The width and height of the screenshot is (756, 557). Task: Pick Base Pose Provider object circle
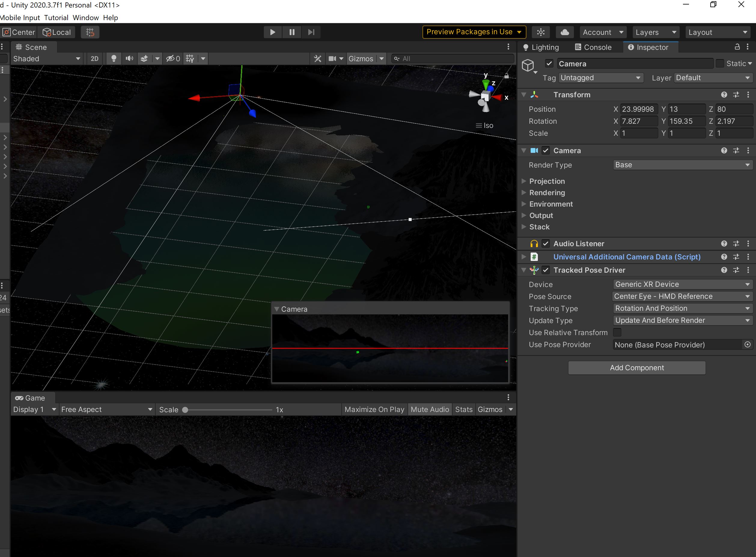(x=748, y=344)
